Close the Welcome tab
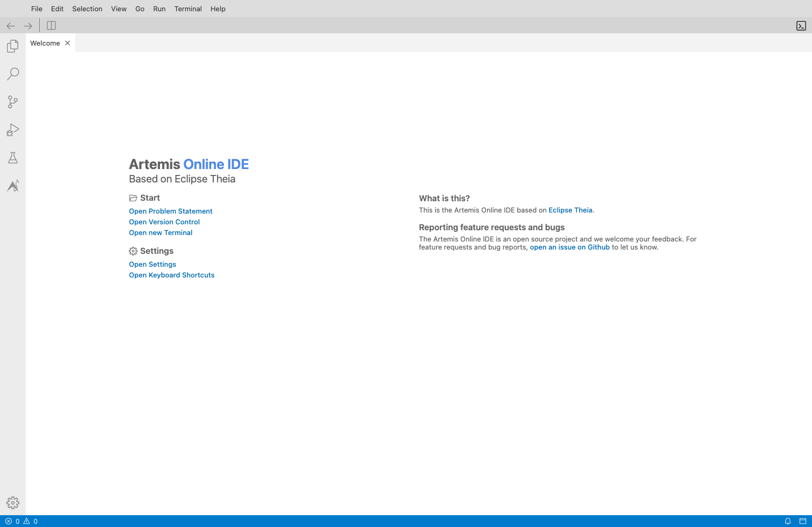Screen dimensions: 812x527 [x=68, y=43]
